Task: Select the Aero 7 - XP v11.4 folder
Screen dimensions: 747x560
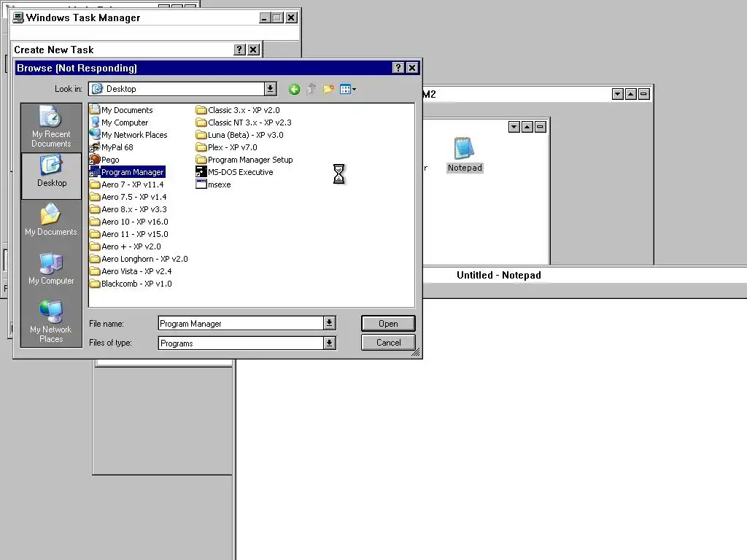Action: 127,184
